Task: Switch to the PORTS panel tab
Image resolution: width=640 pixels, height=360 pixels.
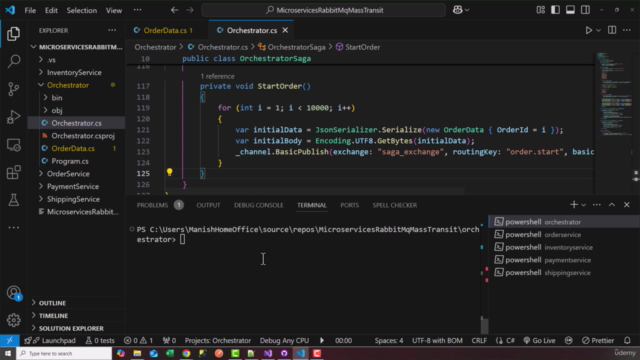Action: [x=349, y=205]
